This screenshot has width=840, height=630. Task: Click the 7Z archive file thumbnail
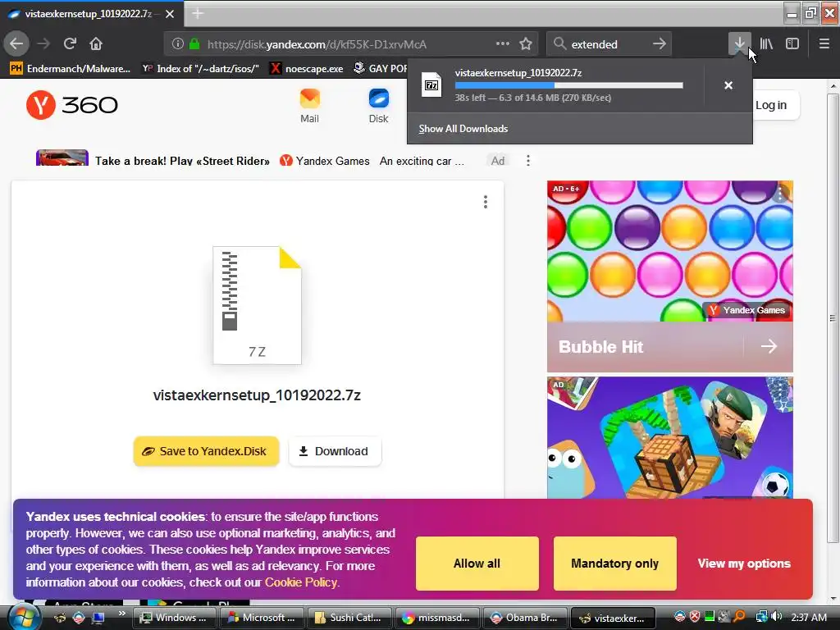257,305
